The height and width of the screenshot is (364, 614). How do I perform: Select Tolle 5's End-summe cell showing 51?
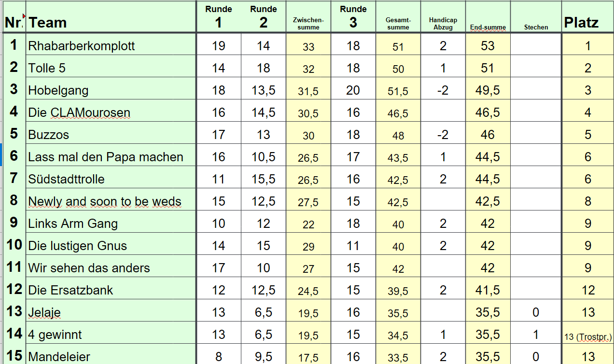[x=488, y=68]
